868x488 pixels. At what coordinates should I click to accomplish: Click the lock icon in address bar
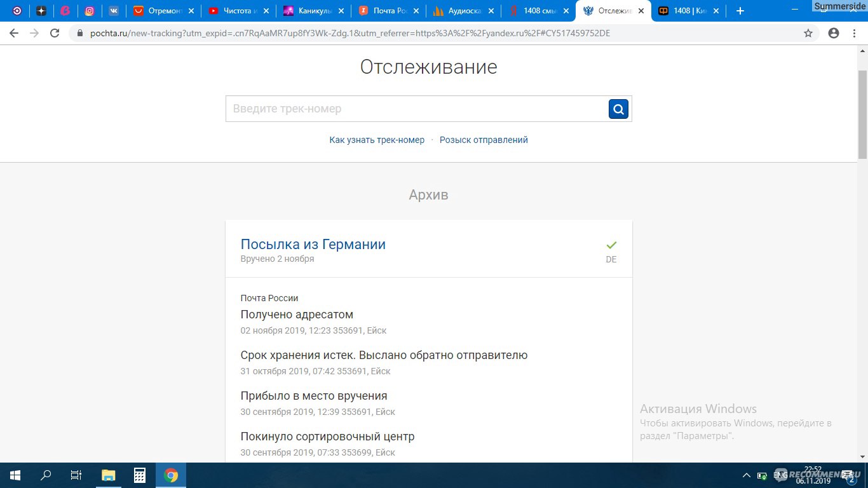click(79, 33)
